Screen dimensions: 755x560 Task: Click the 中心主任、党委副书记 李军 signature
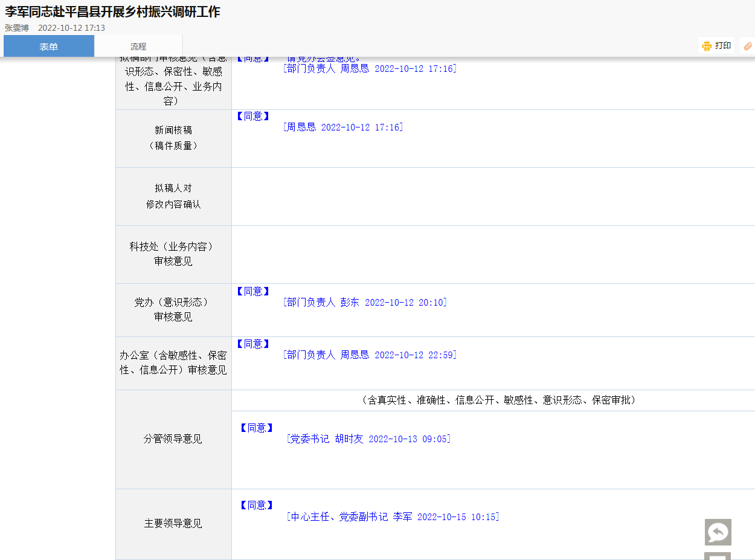coord(393,517)
